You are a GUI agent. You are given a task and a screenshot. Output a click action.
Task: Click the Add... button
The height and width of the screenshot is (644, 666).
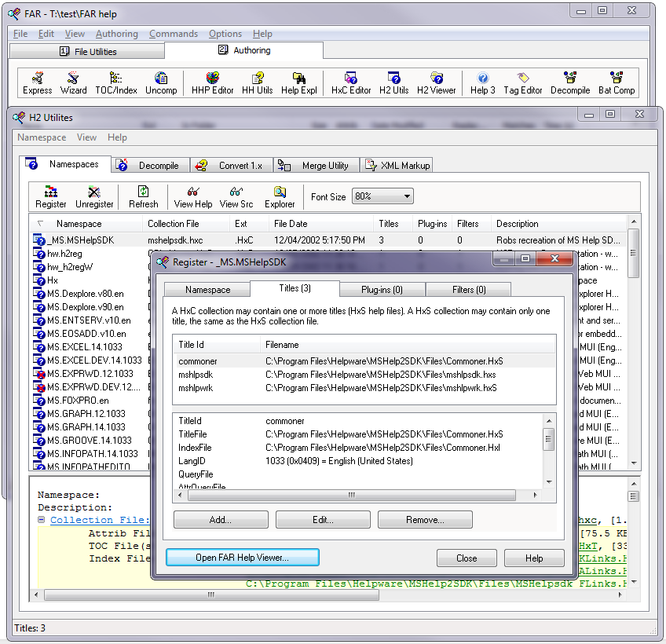pos(221,520)
